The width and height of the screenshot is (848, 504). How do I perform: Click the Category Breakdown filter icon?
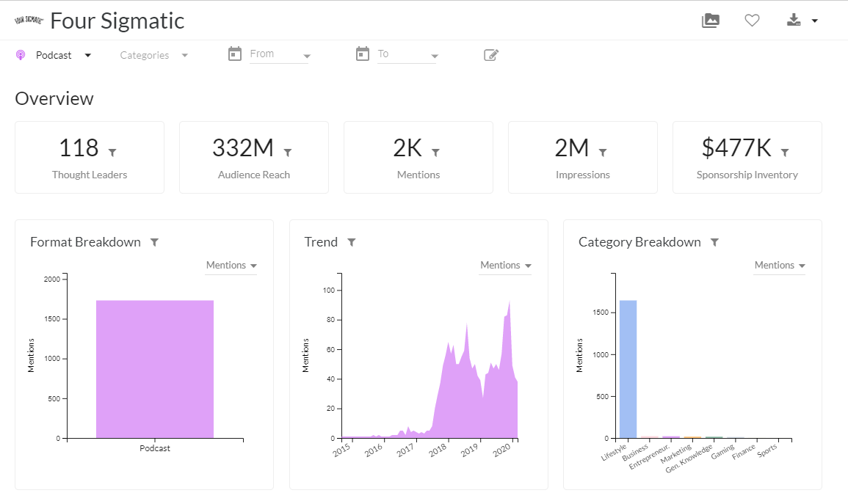point(714,242)
